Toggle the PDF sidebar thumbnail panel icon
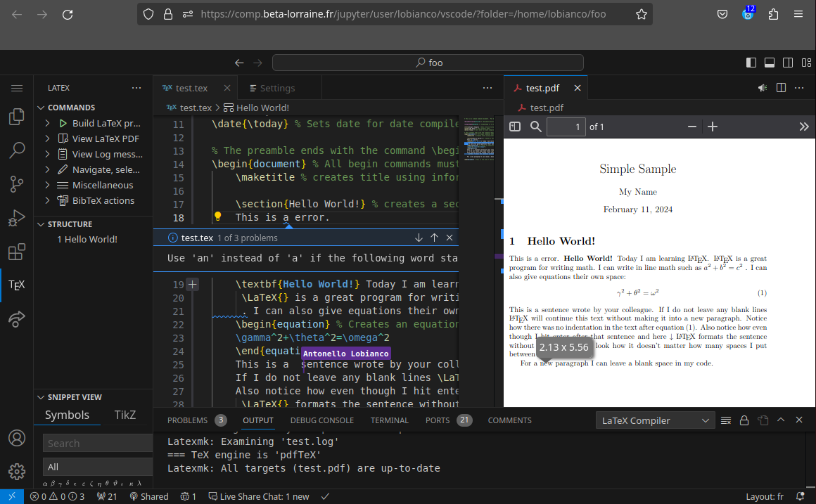 515,127
